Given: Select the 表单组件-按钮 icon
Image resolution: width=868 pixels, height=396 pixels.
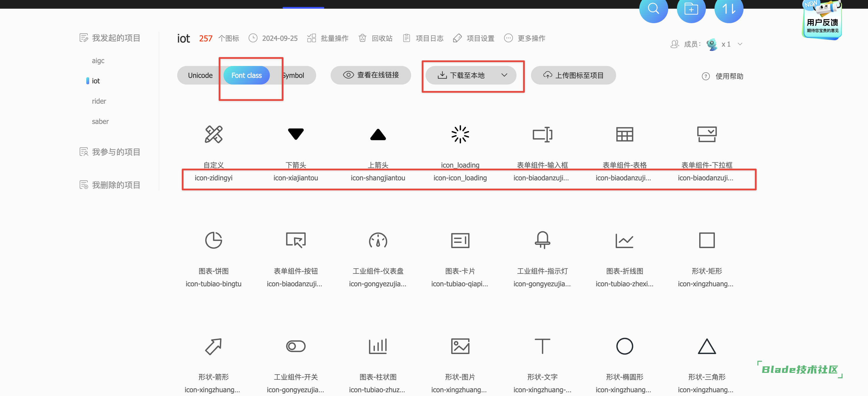Looking at the screenshot, I should click(296, 240).
